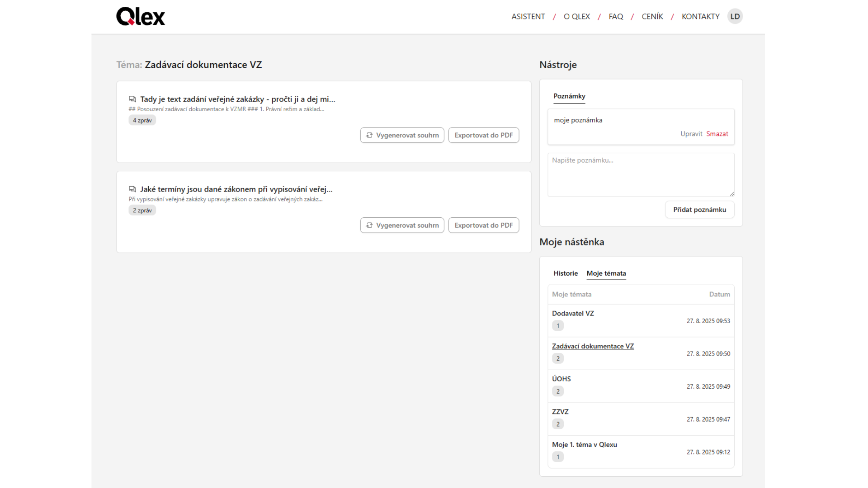
Task: Open conversation 'Tady je text zadání veřejné zakázky'
Action: pyautogui.click(x=238, y=99)
